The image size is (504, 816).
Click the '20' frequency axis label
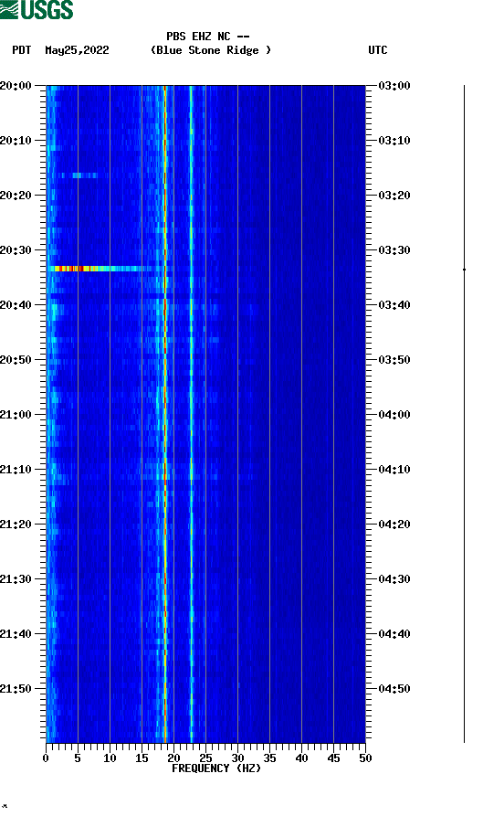coord(173,758)
